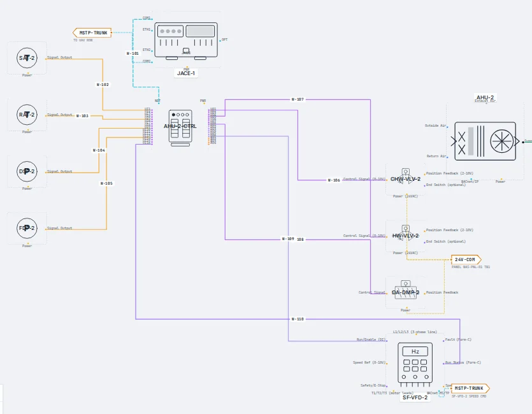Click the MSTP-TRUNK tag near SF-VFD-2

tap(470, 389)
